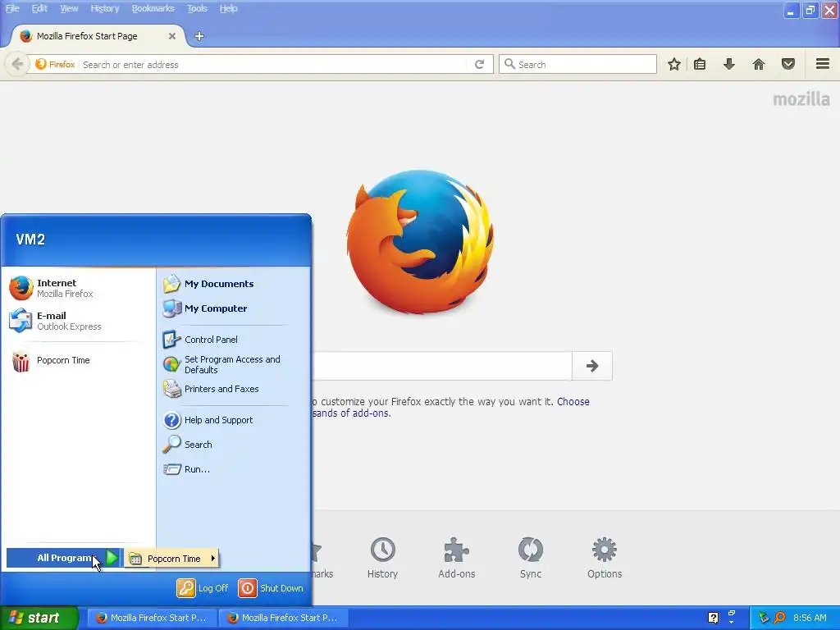This screenshot has width=840, height=630.
Task: Expand the Popcorn Time submenu folder
Action: [x=172, y=559]
